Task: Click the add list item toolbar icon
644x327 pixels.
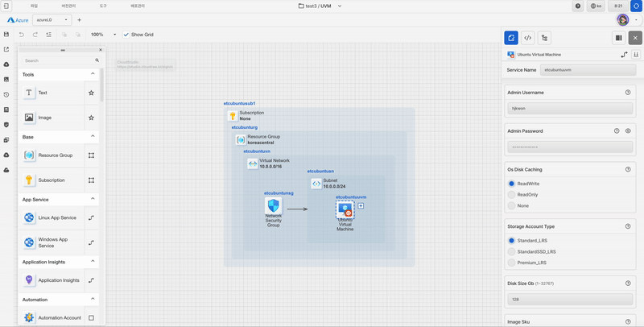Action: point(49,35)
